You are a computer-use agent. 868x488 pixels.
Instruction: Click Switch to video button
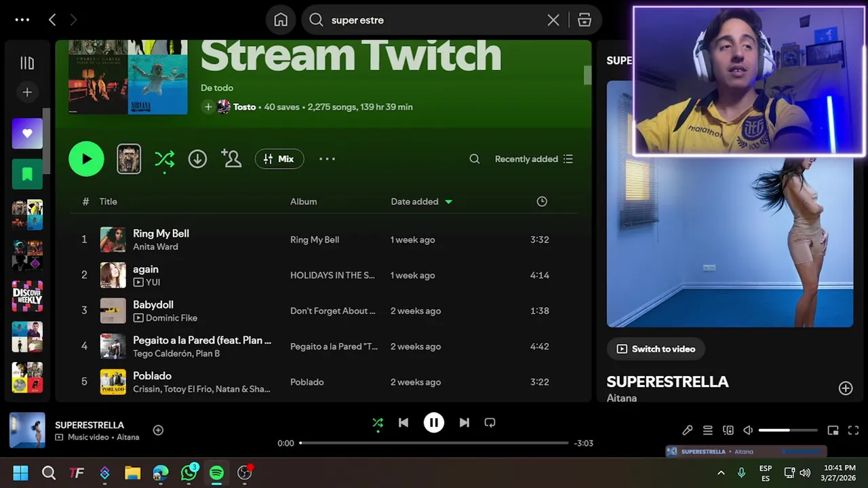(656, 349)
